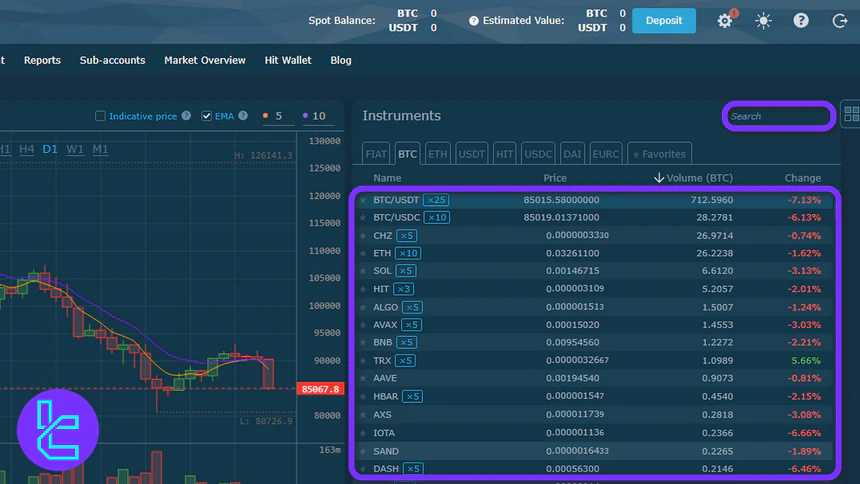Image resolution: width=860 pixels, height=484 pixels.
Task: Click the red 85067.8 price label
Action: point(320,389)
